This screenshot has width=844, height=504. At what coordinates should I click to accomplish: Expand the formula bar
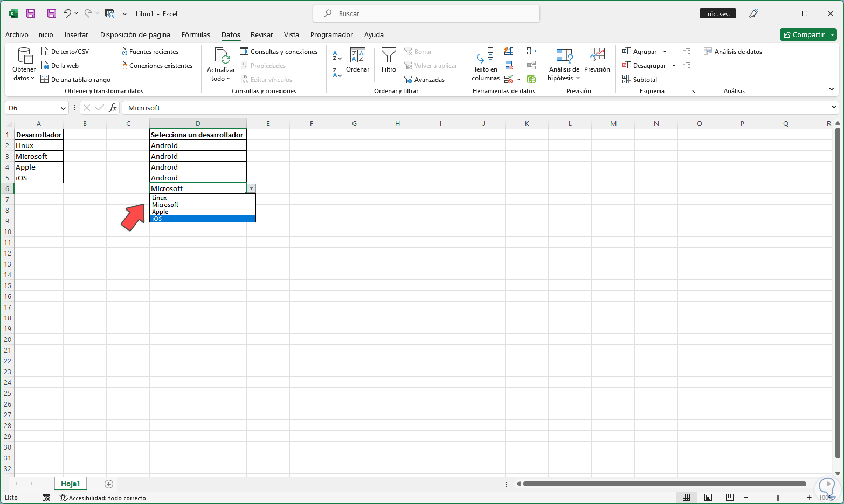pos(834,107)
